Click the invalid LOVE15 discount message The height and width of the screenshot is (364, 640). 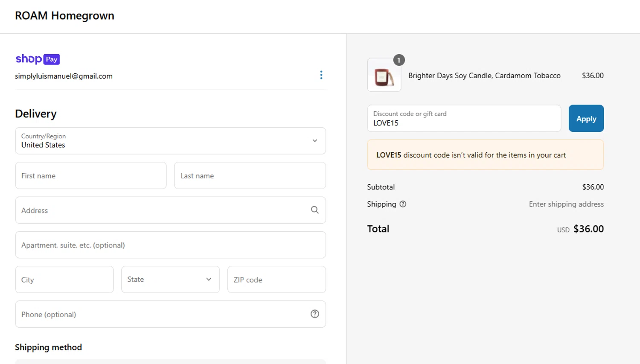[485, 154]
